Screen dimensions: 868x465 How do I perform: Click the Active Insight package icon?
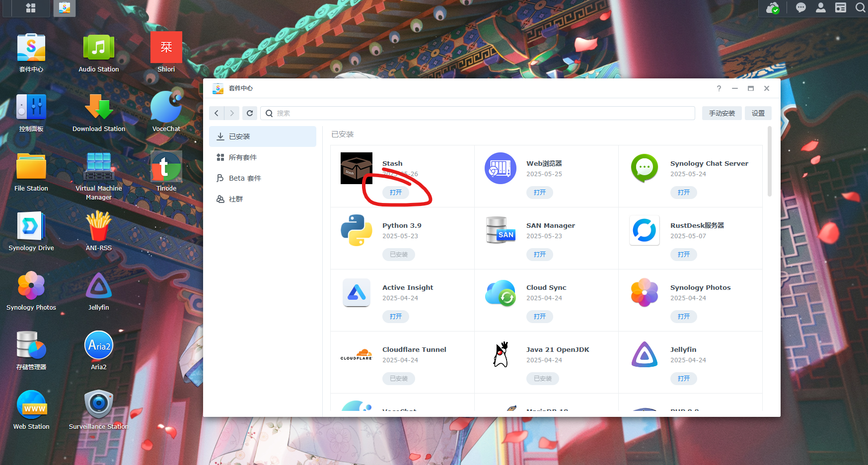click(357, 292)
